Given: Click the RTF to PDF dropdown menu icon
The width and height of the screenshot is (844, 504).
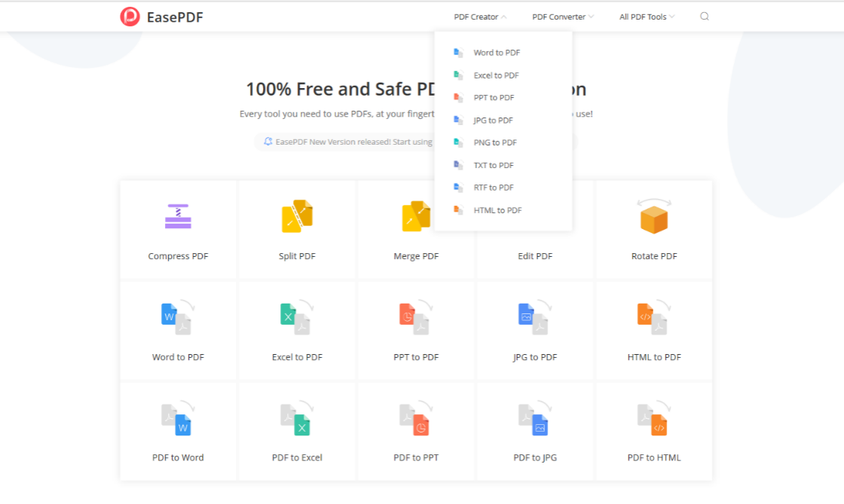Looking at the screenshot, I should click(458, 187).
